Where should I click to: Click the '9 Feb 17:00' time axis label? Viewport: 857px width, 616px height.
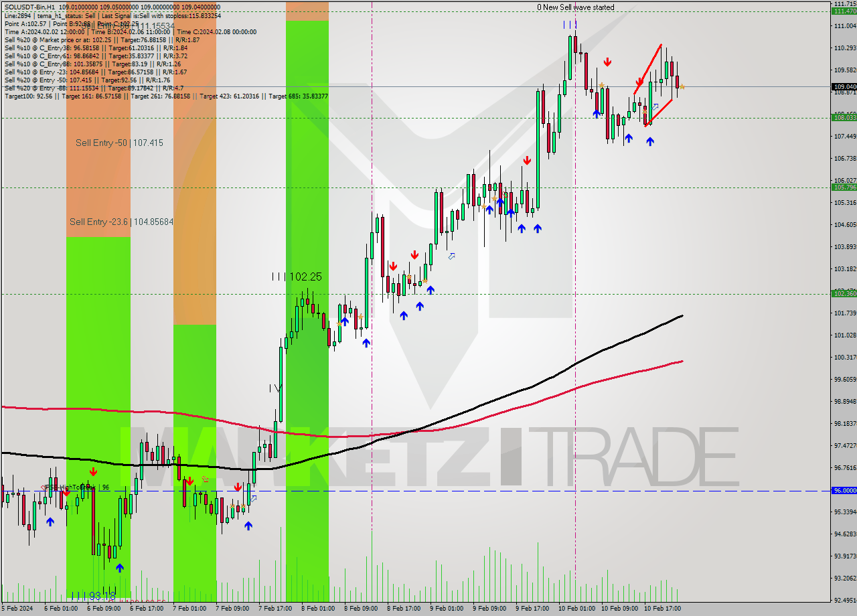point(532,609)
